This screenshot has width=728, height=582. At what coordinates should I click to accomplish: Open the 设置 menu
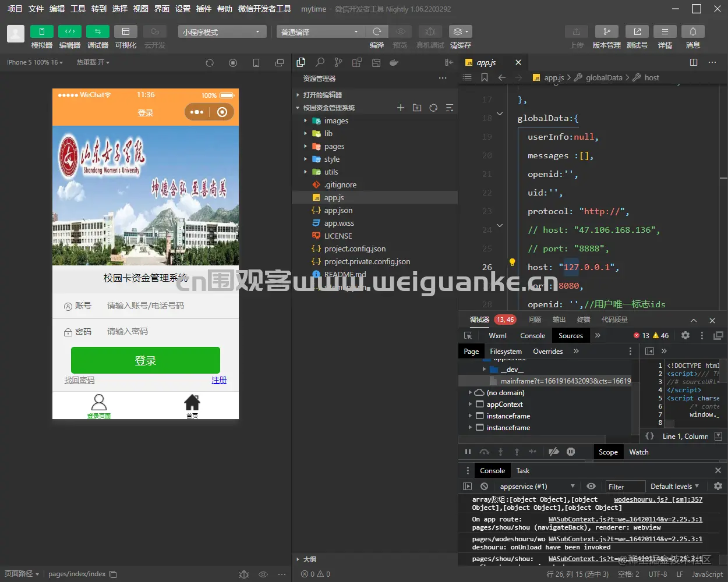pos(183,9)
